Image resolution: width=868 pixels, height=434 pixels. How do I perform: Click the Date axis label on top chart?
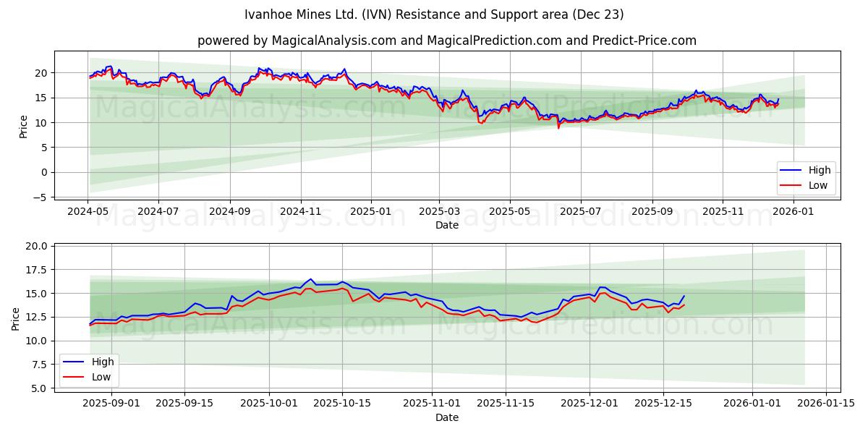447,226
